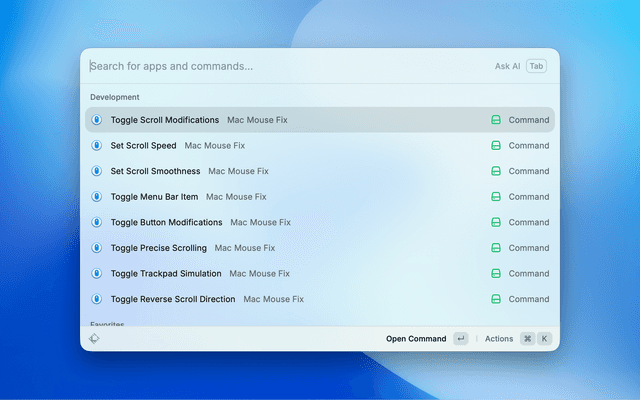640x400 pixels.
Task: Select the Set Scroll Speed command
Action: click(143, 145)
